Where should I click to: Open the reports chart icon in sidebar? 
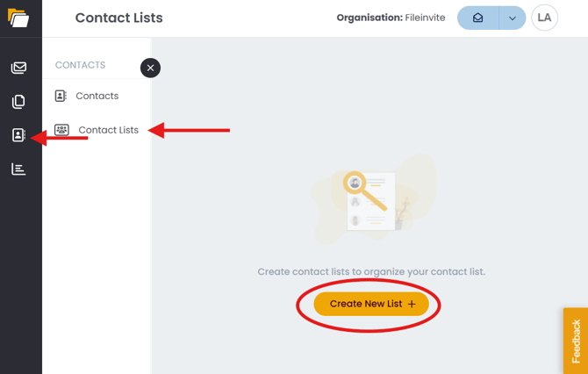[x=18, y=169]
